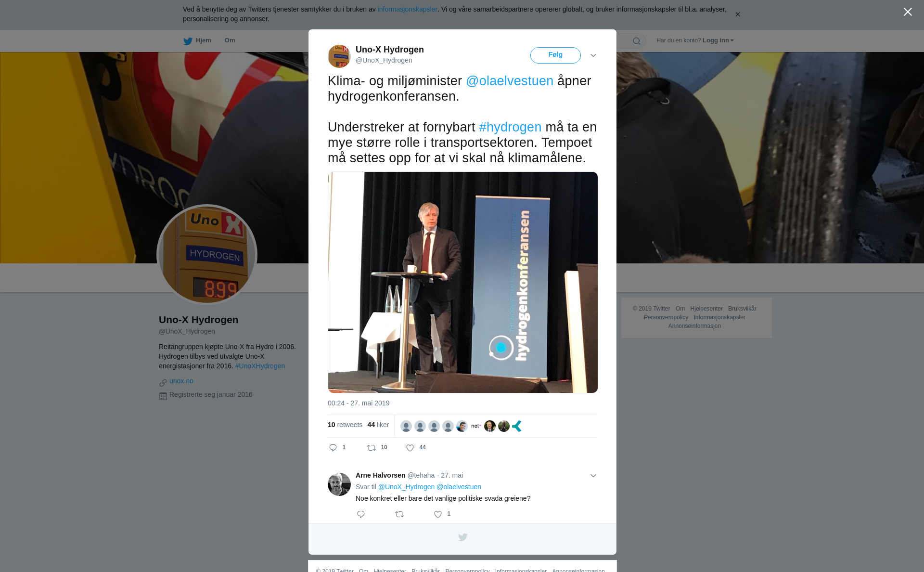Retweet Arne Halvorsen's reply
This screenshot has height=572, width=924.
(399, 514)
